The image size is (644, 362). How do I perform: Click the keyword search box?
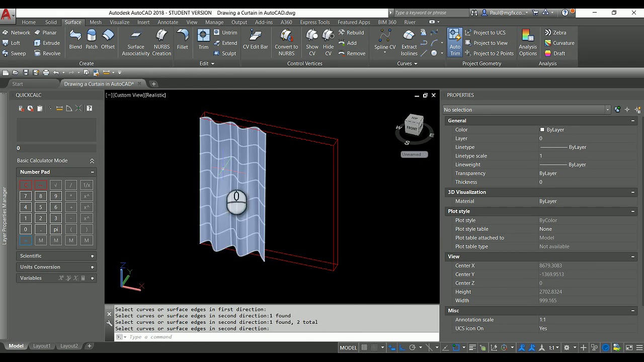[x=431, y=13]
